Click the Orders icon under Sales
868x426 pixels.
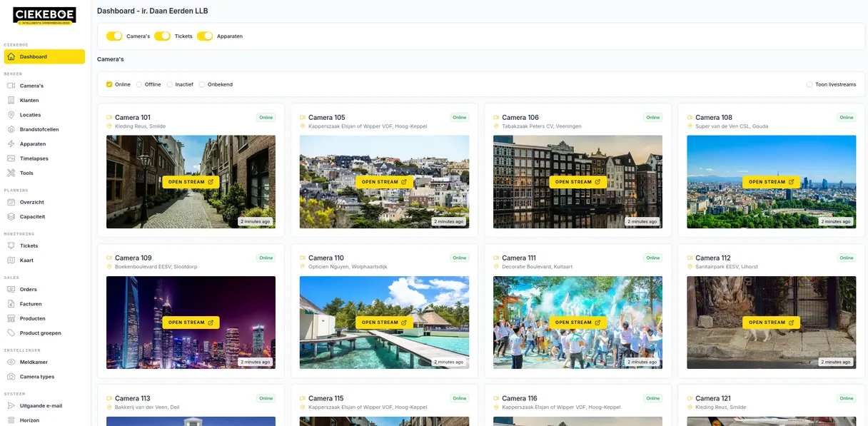click(x=11, y=289)
